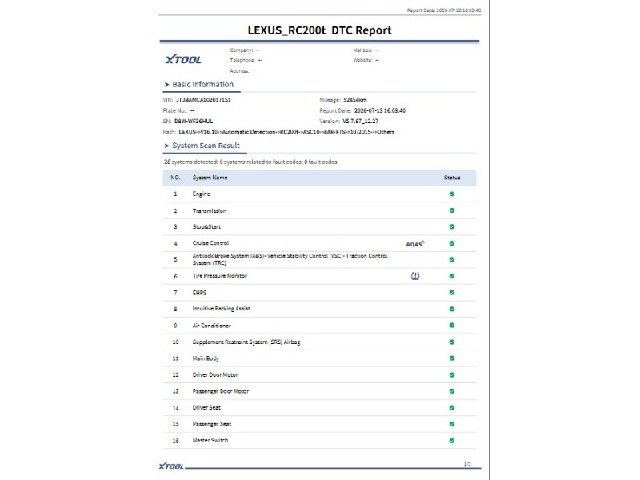
Task: Select the Driver Door Motor name
Action: pyautogui.click(x=215, y=375)
